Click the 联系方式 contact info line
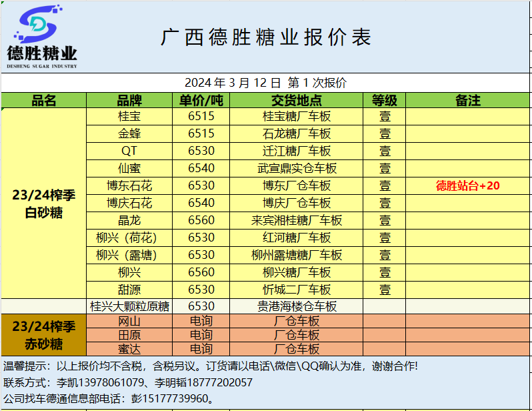Screen dimensions: 532x411 coord(128,382)
